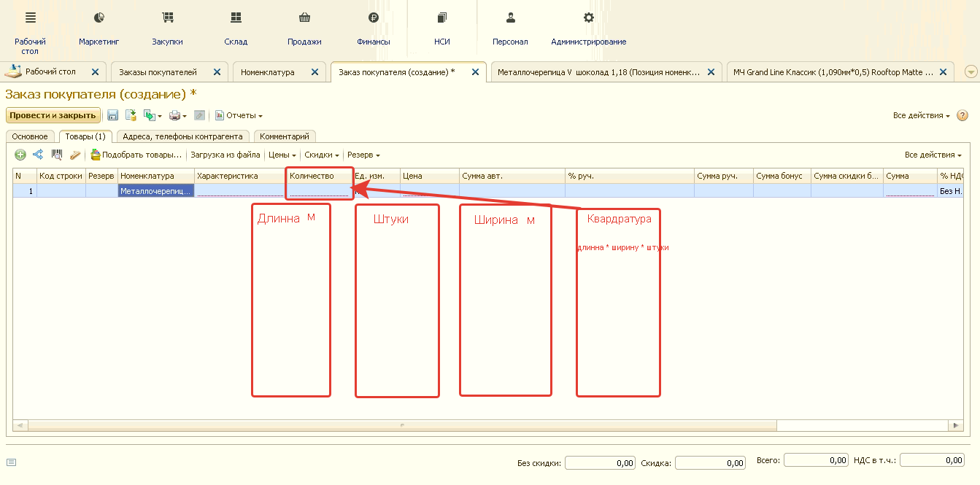Switch to the Номенклатура window tab

click(268, 72)
